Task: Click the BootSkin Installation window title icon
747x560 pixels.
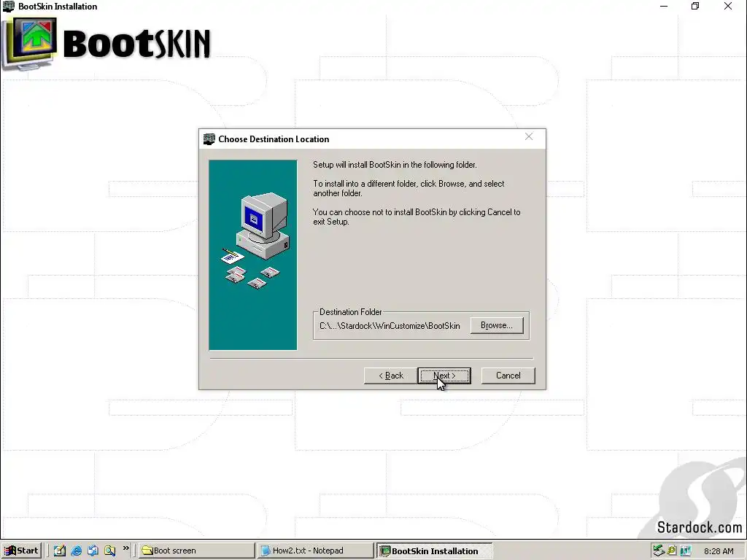Action: tap(9, 6)
